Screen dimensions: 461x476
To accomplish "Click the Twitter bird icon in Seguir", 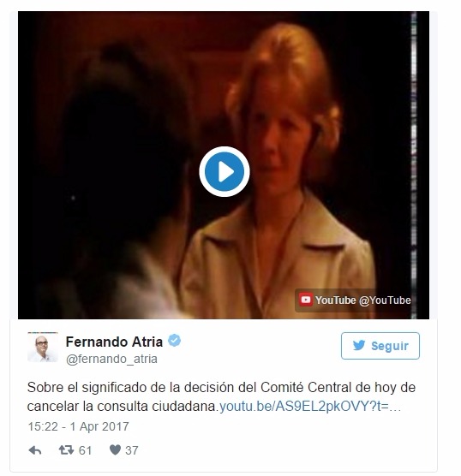I will (359, 346).
